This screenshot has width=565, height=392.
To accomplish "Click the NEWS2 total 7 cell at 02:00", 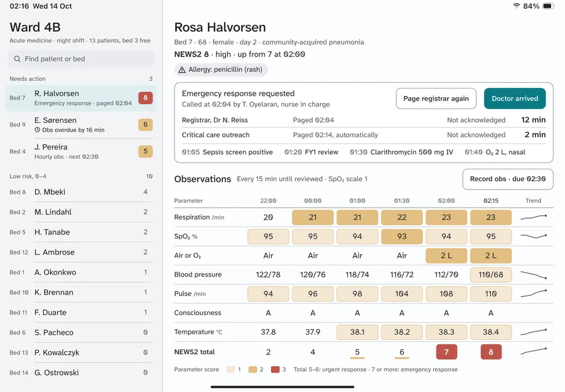I will tap(446, 352).
